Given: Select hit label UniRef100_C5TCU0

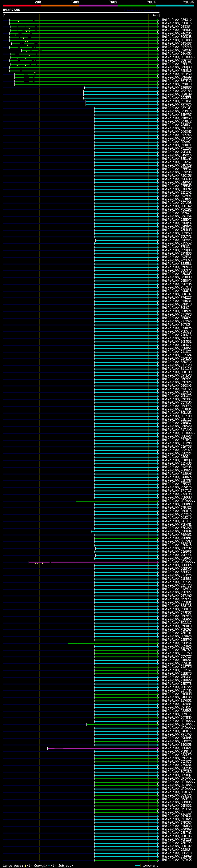Looking at the screenshot, I should click(x=177, y=403).
